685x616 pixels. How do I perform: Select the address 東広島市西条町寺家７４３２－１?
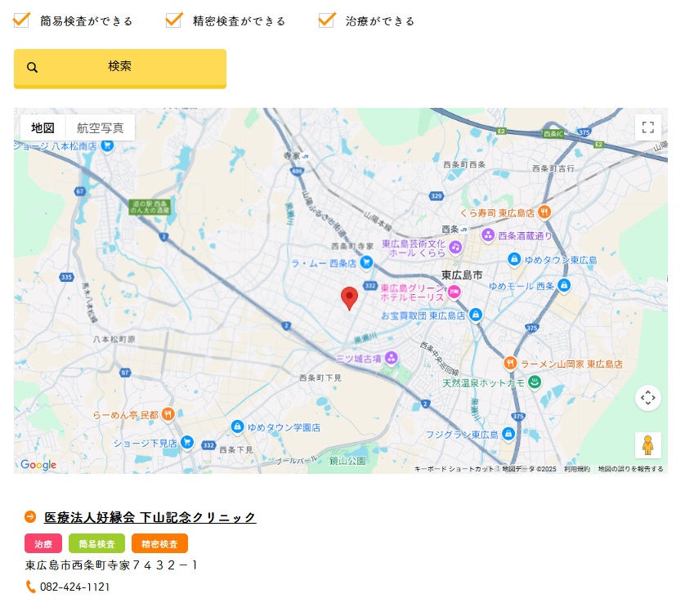click(x=111, y=565)
